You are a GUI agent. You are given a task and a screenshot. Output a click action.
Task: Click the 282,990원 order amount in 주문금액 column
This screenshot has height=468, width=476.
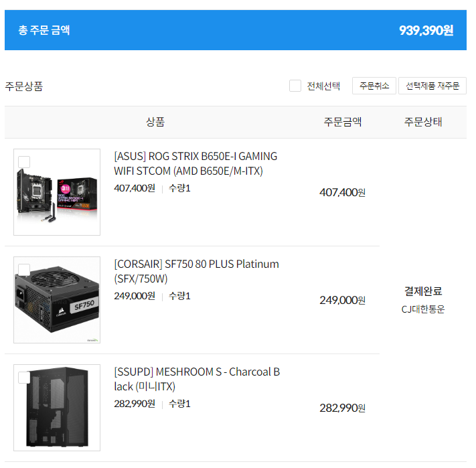click(x=342, y=408)
